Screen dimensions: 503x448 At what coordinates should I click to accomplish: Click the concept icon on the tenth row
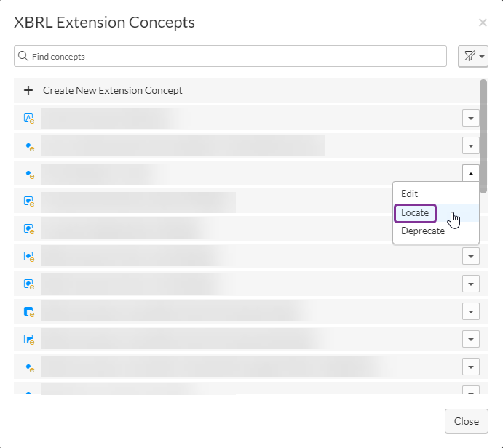point(29,367)
